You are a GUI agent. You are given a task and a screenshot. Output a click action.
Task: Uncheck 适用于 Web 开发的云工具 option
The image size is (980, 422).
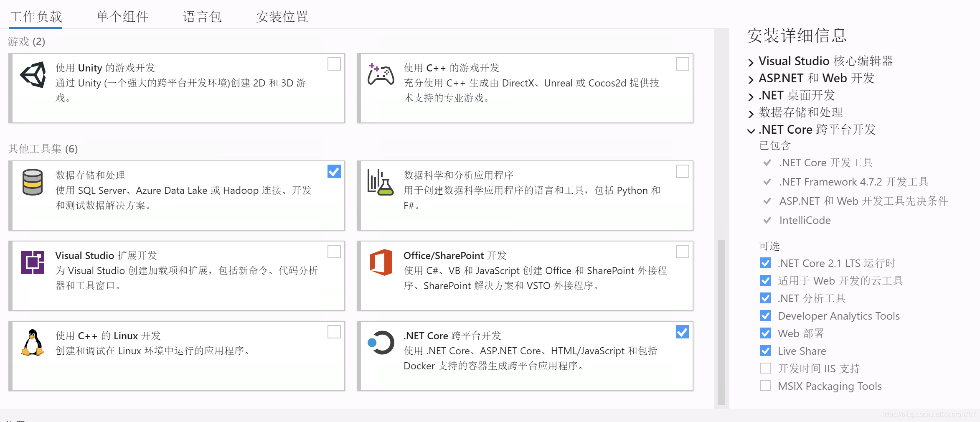point(766,280)
